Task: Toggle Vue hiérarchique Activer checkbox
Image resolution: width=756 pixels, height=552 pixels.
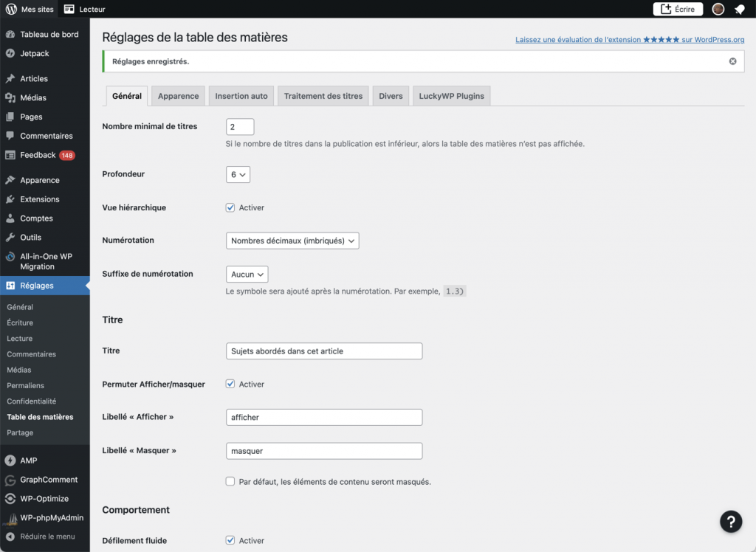Action: click(x=230, y=208)
